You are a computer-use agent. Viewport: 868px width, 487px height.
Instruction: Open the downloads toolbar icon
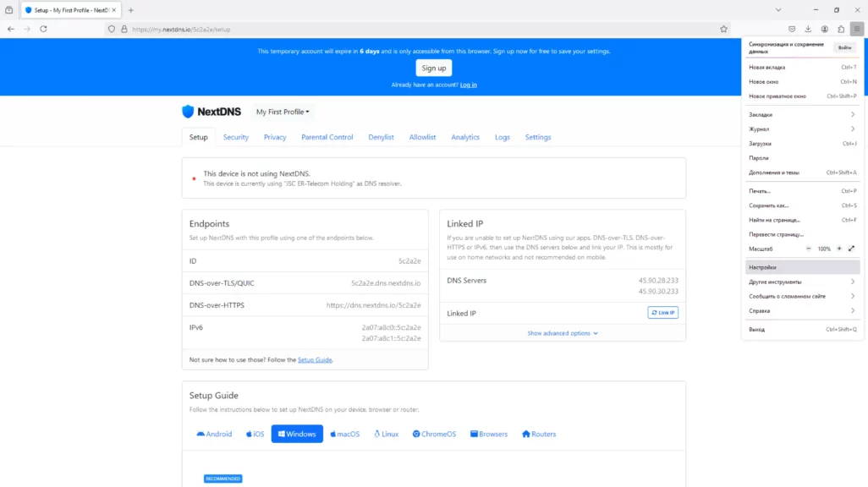coord(808,29)
